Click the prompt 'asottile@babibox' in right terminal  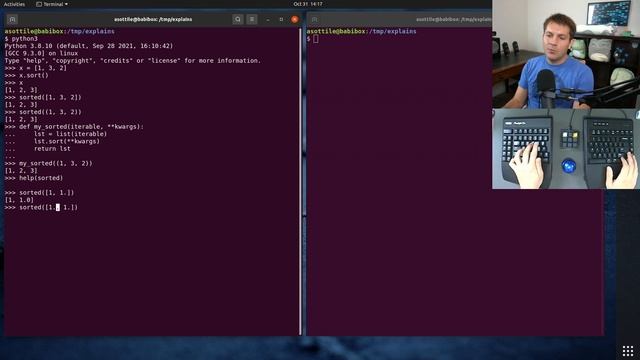336,31
